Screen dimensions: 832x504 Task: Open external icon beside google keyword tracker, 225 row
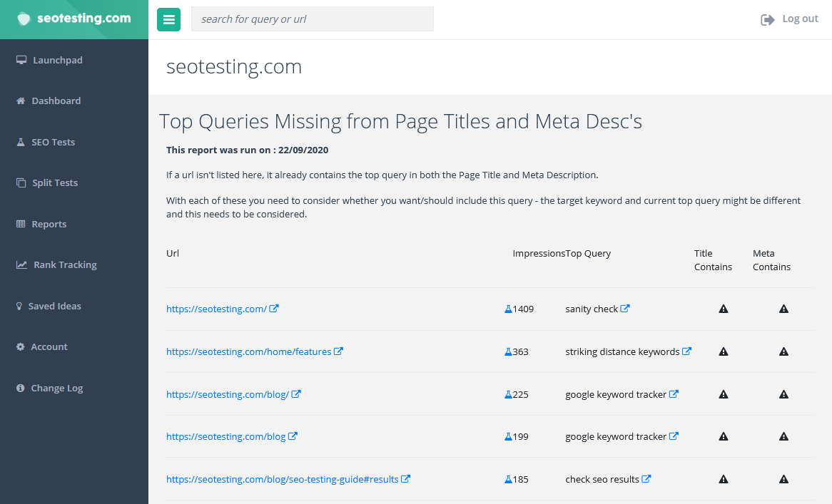(x=674, y=394)
